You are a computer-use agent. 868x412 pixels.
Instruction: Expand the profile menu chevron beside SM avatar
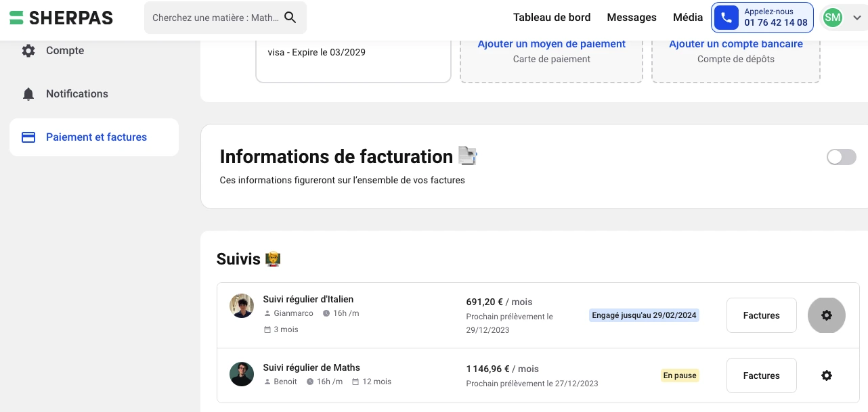(x=857, y=18)
